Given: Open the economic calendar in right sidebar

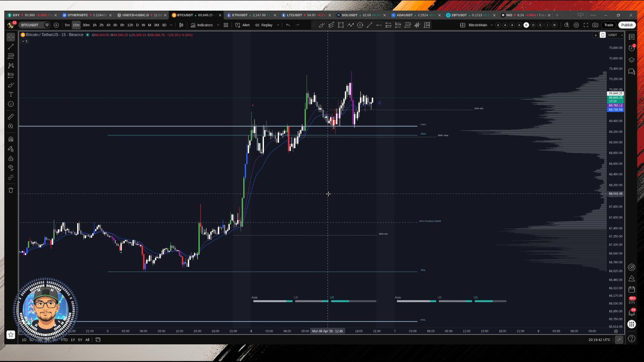Looking at the screenshot, I should [632, 289].
